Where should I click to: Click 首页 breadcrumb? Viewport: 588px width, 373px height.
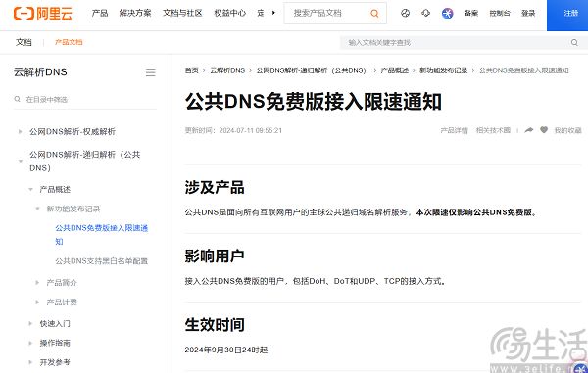click(192, 70)
